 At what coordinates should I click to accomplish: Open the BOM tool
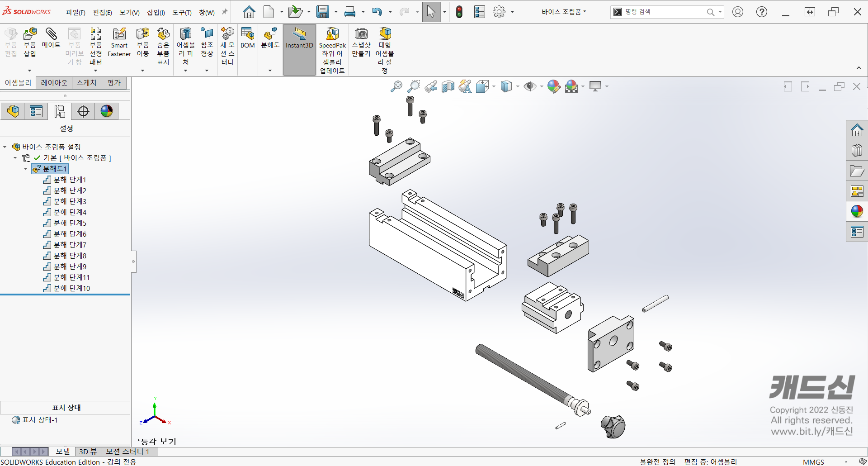[248, 38]
